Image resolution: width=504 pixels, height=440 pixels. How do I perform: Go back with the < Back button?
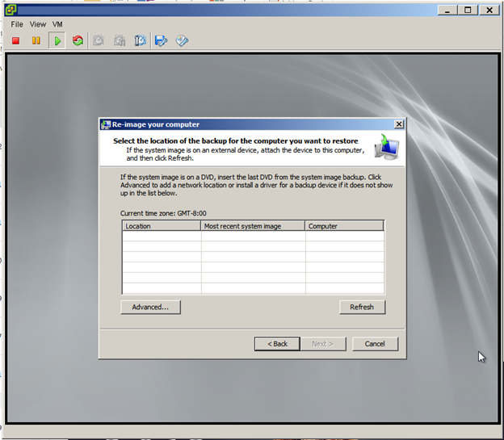(x=277, y=344)
